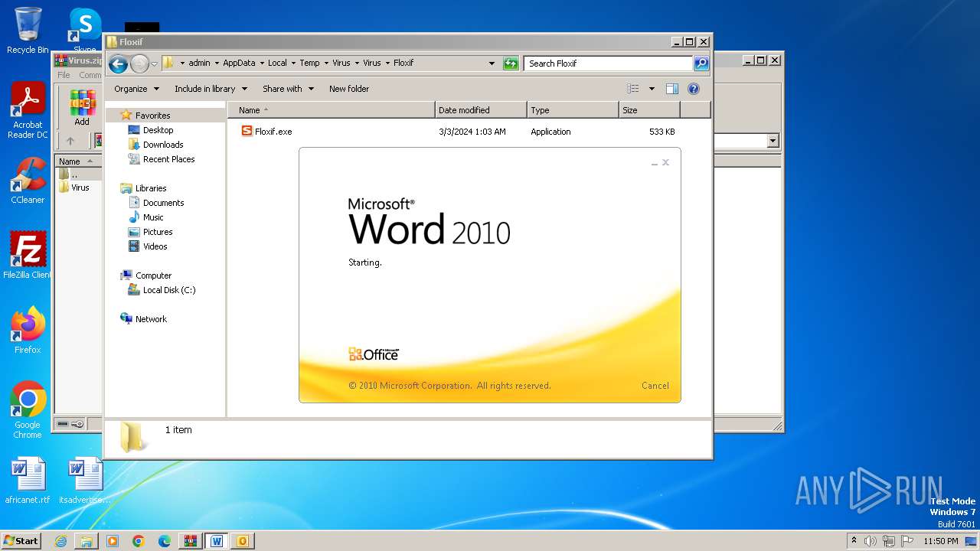Click AppData in the address breadcrumb
The width and height of the screenshot is (980, 551).
pos(239,63)
